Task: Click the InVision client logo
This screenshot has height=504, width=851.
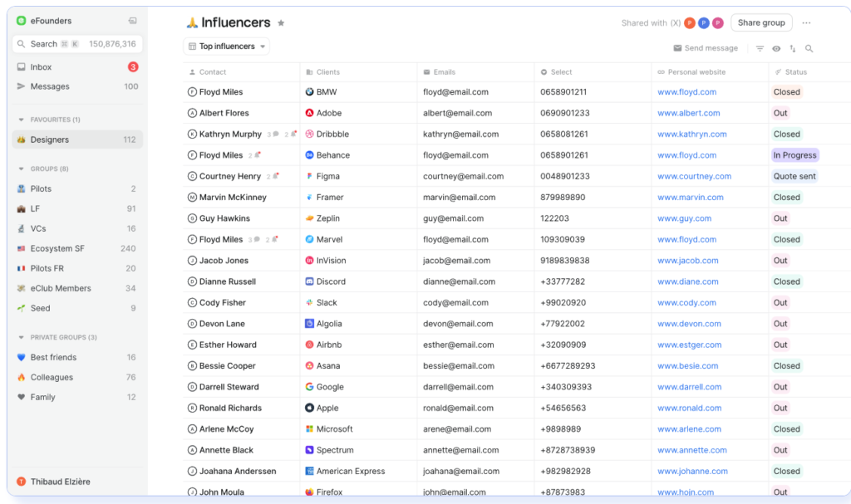Action: pos(309,261)
